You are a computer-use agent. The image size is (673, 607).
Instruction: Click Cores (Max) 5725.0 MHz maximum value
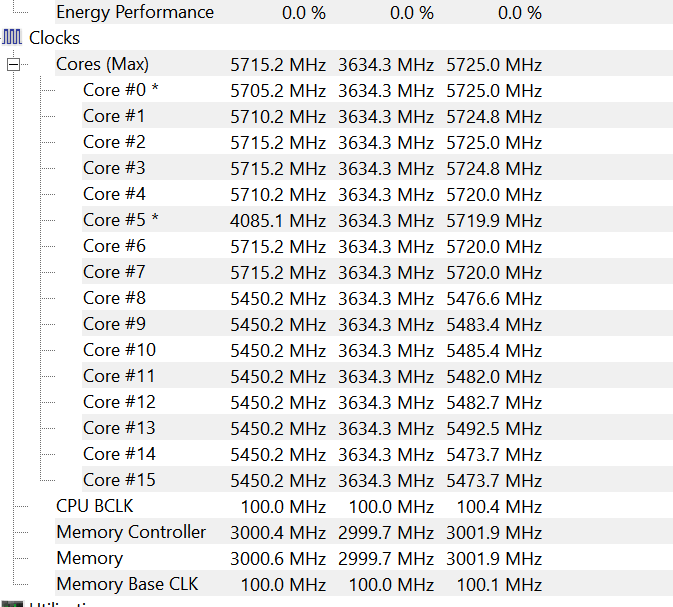[494, 64]
